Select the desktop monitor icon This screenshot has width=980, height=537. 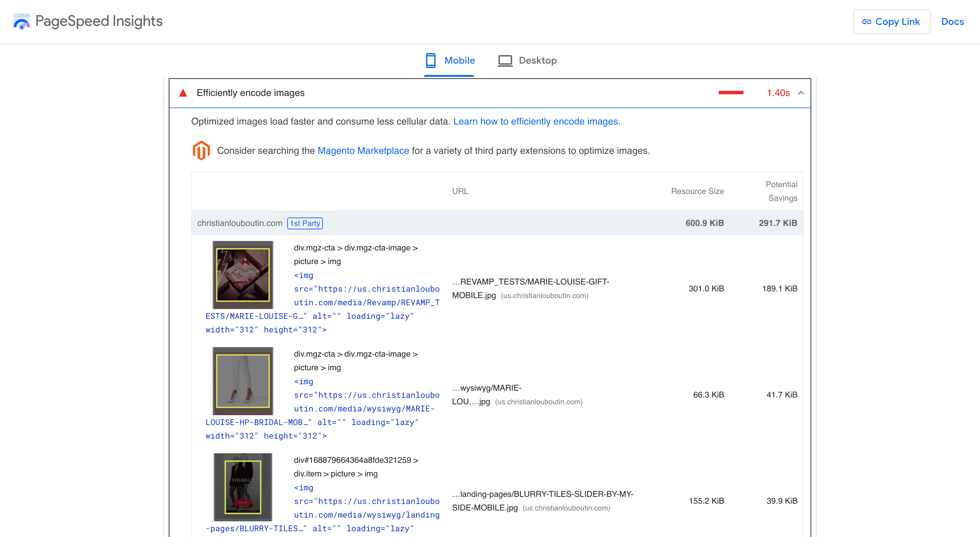coord(504,60)
